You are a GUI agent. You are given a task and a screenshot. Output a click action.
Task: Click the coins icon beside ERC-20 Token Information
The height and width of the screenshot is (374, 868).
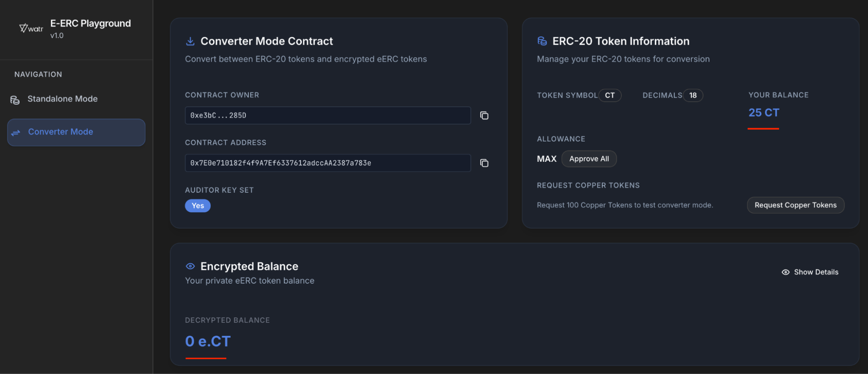click(x=542, y=41)
